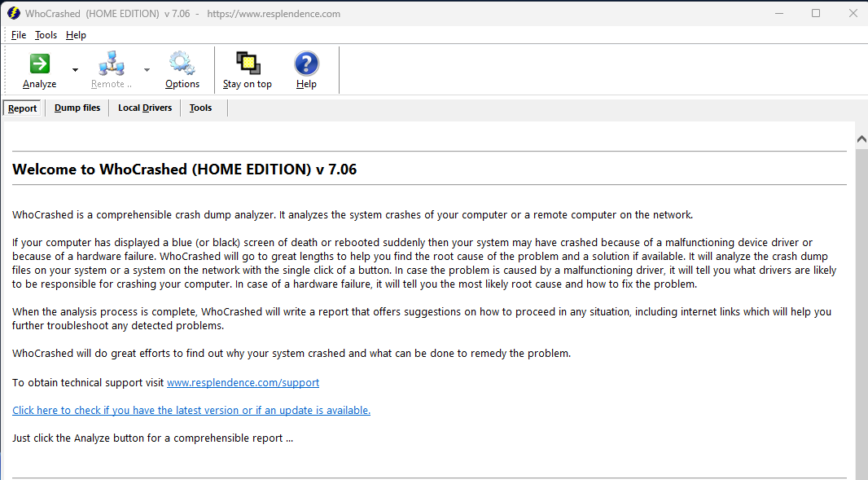Click the scrollbar up arrow

(861, 139)
